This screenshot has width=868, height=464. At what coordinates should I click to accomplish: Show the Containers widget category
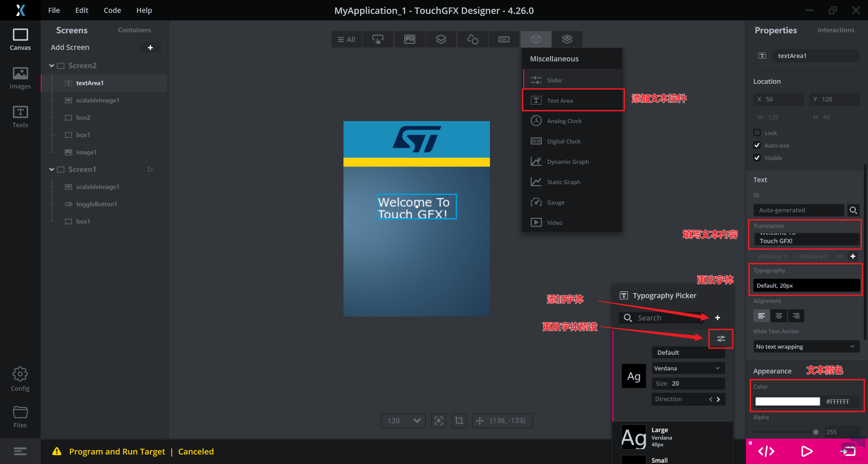point(441,39)
